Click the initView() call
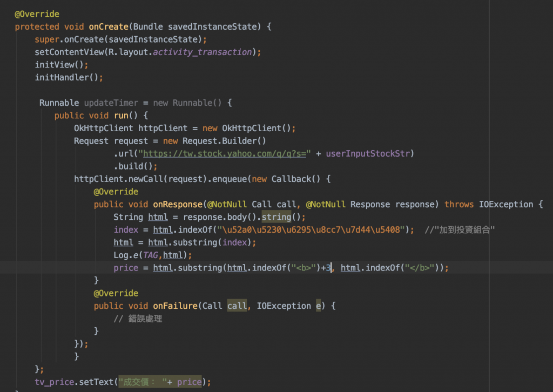Screen dimensions: 553x392 59,65
